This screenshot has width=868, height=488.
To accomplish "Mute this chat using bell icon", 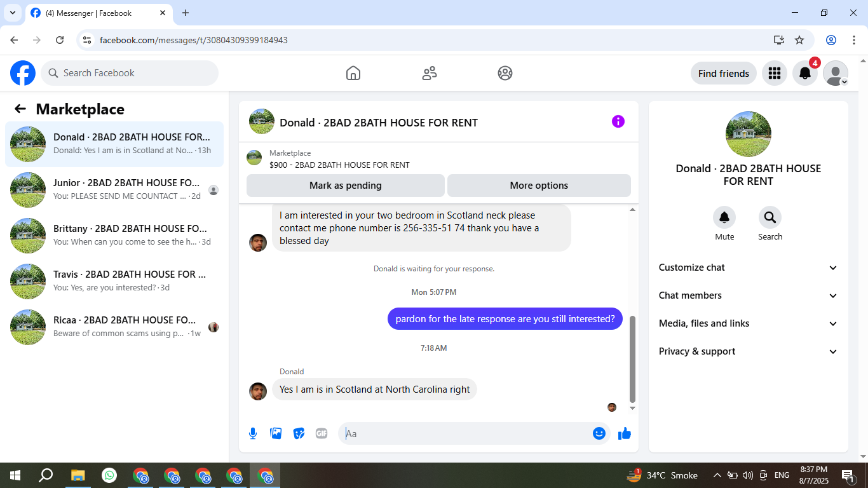I will (x=724, y=217).
